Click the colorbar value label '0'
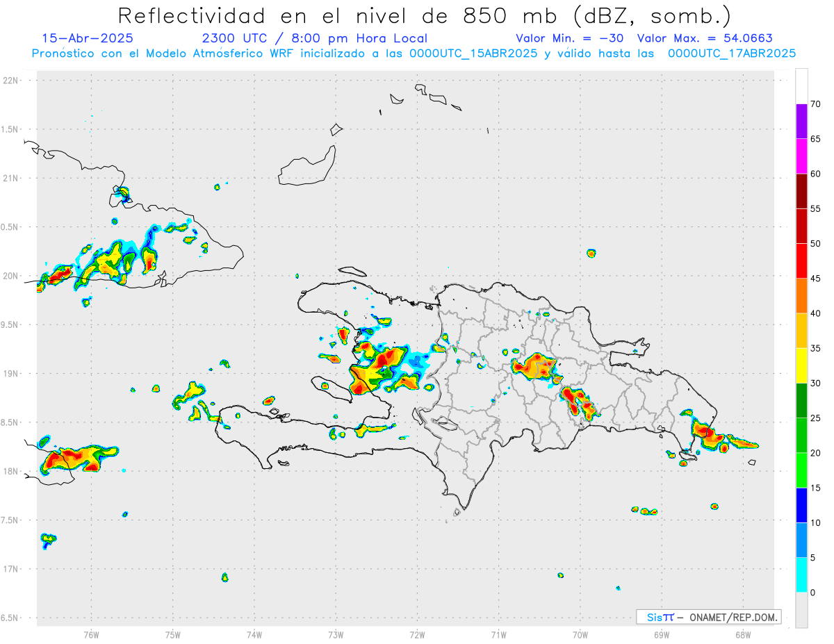 [x=812, y=593]
